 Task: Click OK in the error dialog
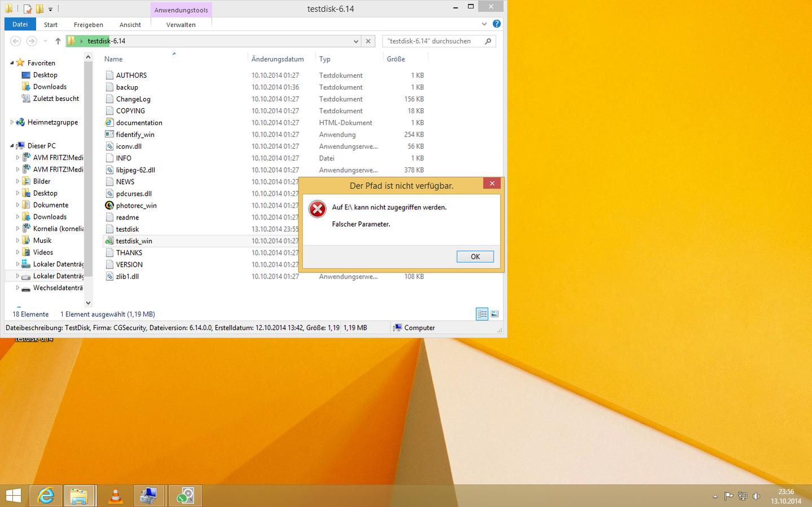(x=475, y=257)
